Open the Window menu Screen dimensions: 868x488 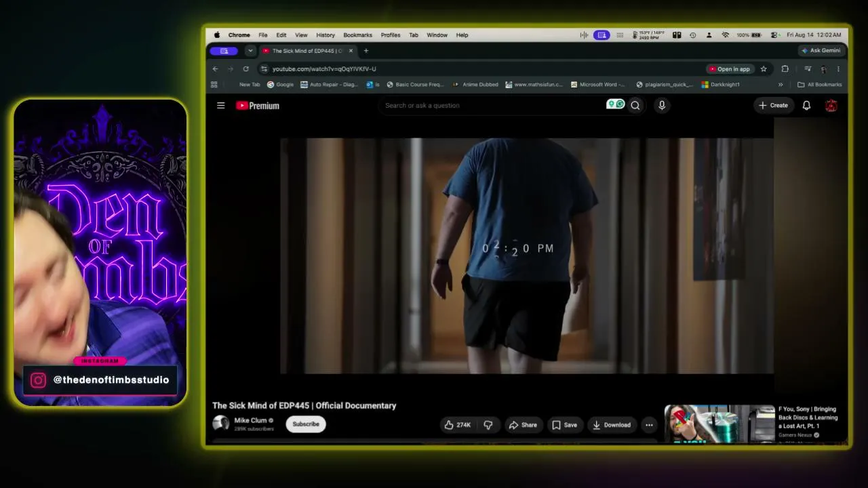(x=437, y=35)
